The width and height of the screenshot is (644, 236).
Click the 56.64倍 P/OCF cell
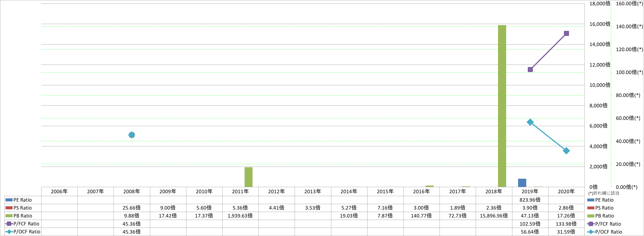coord(530,232)
